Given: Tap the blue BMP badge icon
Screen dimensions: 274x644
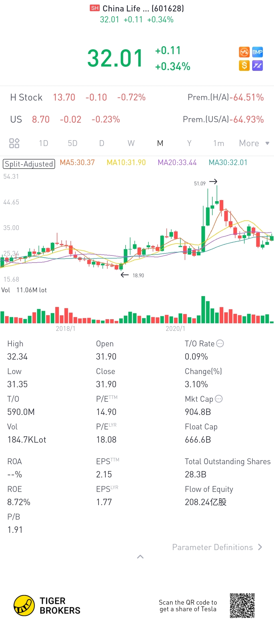Looking at the screenshot, I should pos(257,52).
